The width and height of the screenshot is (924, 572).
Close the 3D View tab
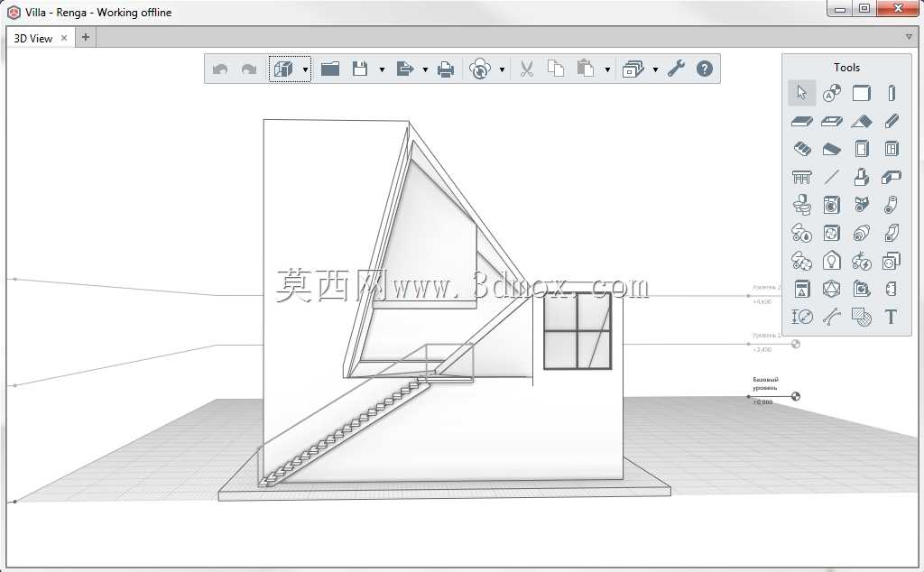tap(64, 38)
